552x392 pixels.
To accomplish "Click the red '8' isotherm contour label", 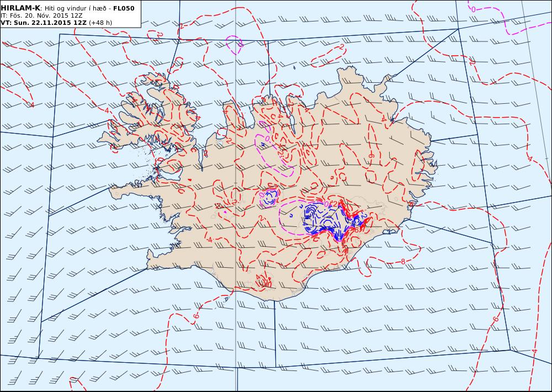I will click(x=403, y=262).
